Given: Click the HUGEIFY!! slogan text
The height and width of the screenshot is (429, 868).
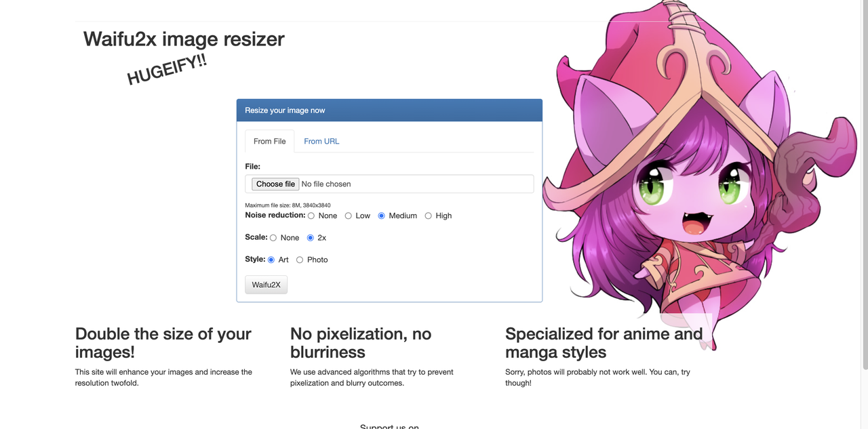Looking at the screenshot, I should coord(167,69).
